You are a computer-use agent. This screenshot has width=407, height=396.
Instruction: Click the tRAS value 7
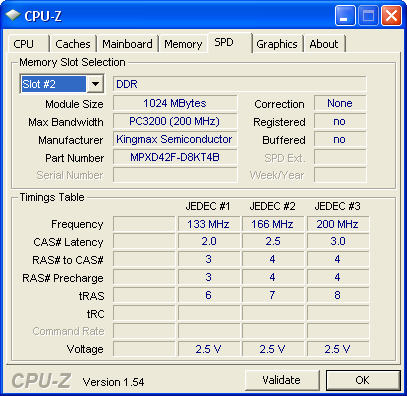pos(273,295)
